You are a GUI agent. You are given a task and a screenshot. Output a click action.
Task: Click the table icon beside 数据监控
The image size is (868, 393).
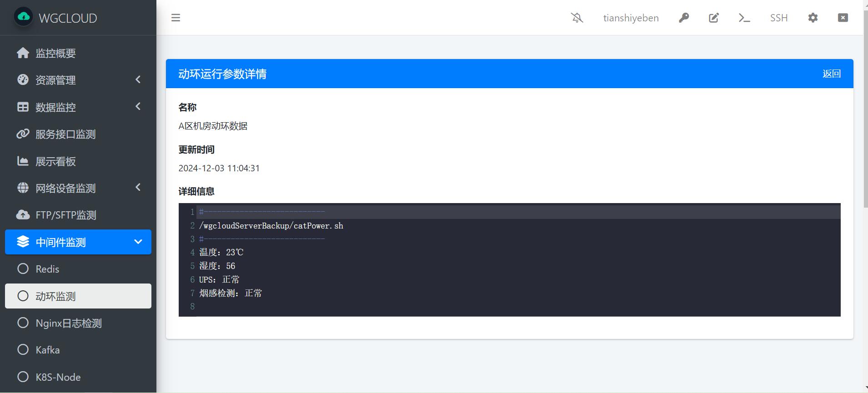pyautogui.click(x=23, y=107)
